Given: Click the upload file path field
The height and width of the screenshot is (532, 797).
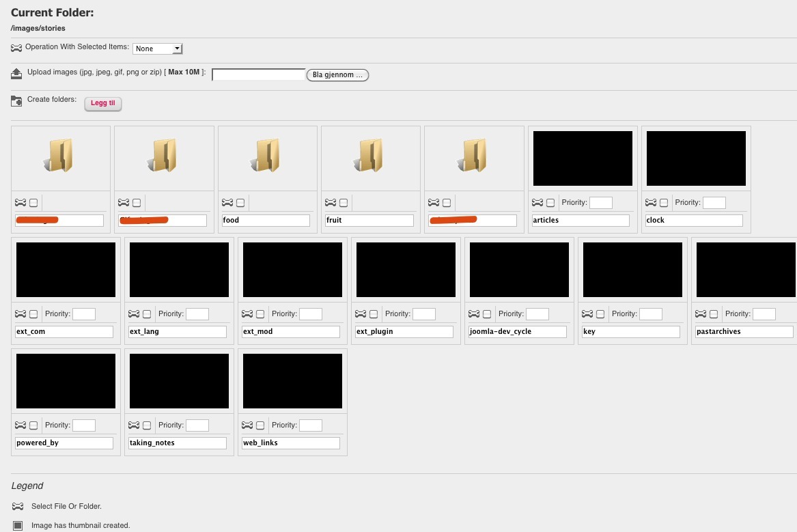Looking at the screenshot, I should point(259,74).
